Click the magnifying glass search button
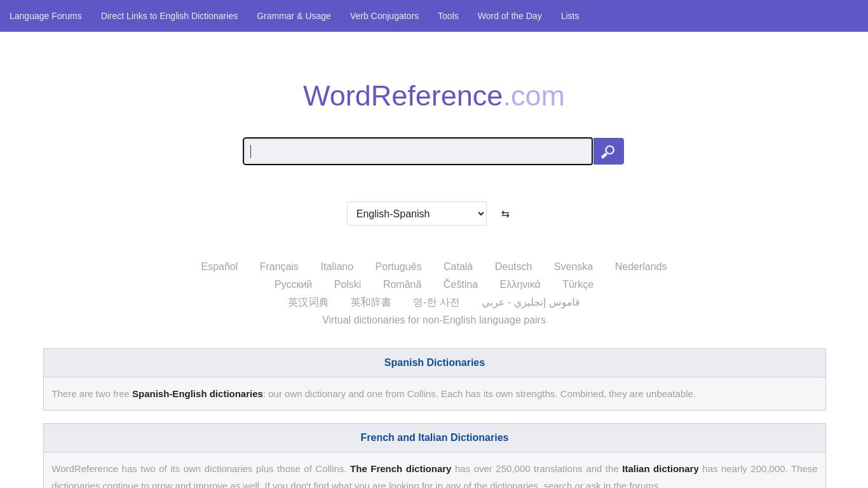Screen dimensions: 868x488 pyautogui.click(x=609, y=151)
